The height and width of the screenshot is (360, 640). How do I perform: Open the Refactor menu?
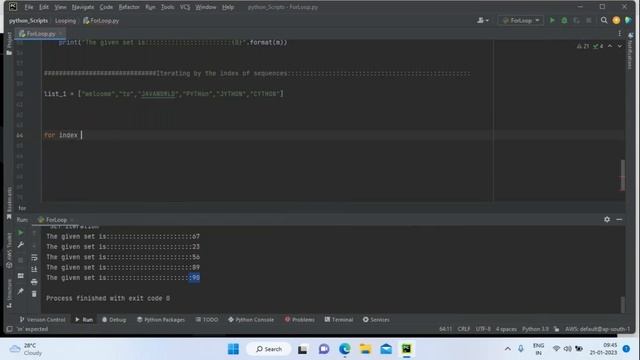coord(129,7)
